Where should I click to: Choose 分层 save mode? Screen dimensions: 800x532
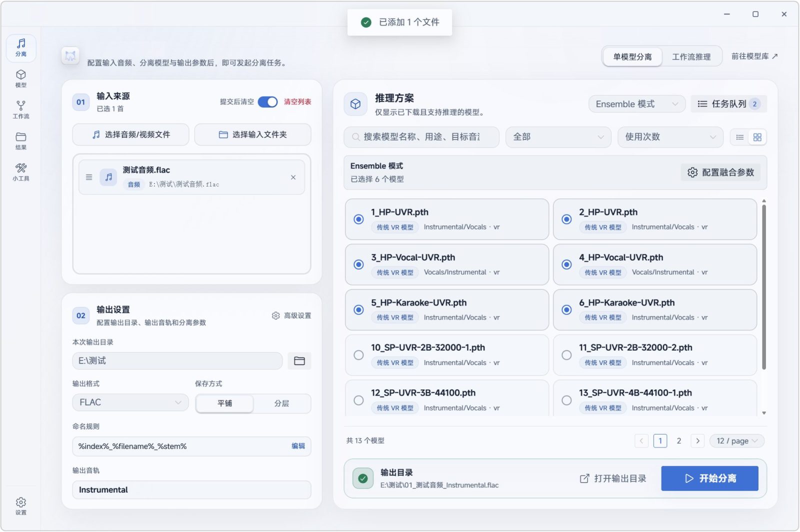click(x=282, y=403)
